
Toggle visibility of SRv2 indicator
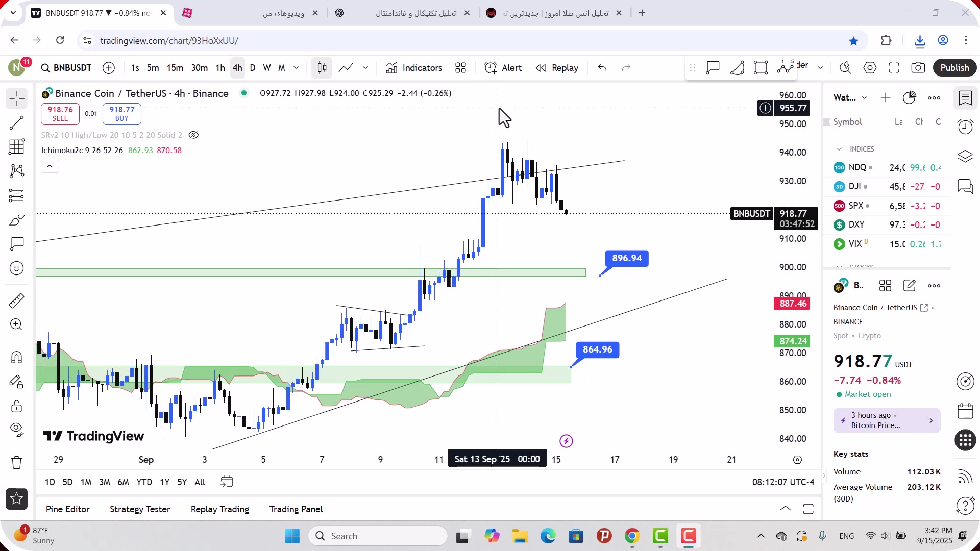[x=193, y=135]
